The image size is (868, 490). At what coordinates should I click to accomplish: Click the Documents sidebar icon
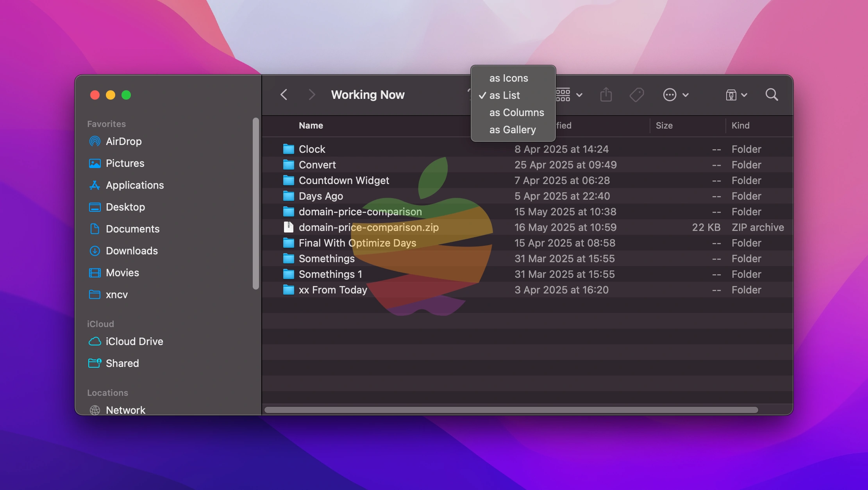(95, 229)
